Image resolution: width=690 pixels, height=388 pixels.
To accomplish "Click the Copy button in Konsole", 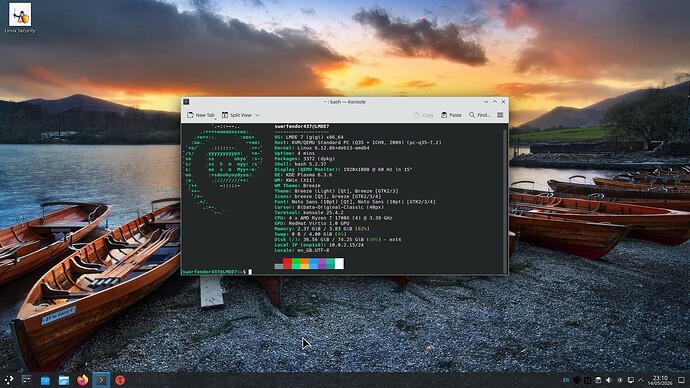I will click(x=424, y=115).
